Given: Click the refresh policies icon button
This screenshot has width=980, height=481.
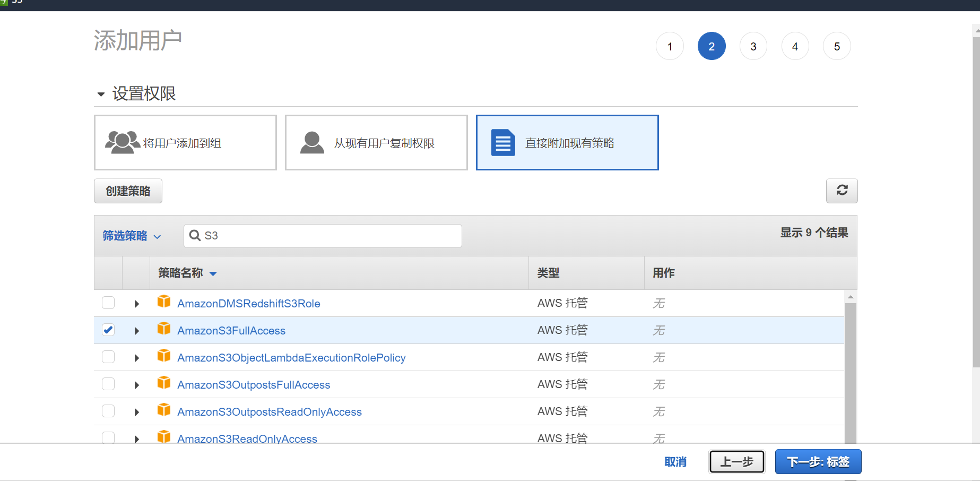Looking at the screenshot, I should pos(842,191).
